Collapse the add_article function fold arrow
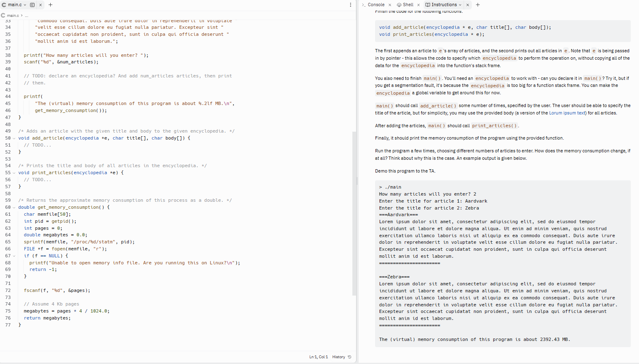The image size is (639, 364). coord(13,138)
